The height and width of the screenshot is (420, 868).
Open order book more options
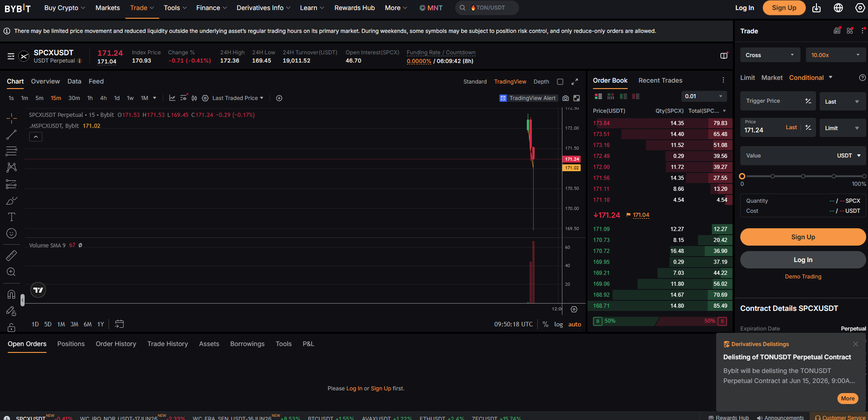723,80
